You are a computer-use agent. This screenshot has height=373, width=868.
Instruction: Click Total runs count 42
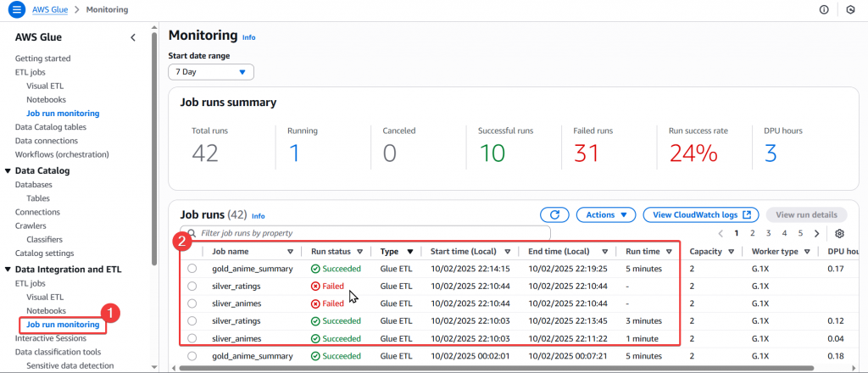(205, 153)
